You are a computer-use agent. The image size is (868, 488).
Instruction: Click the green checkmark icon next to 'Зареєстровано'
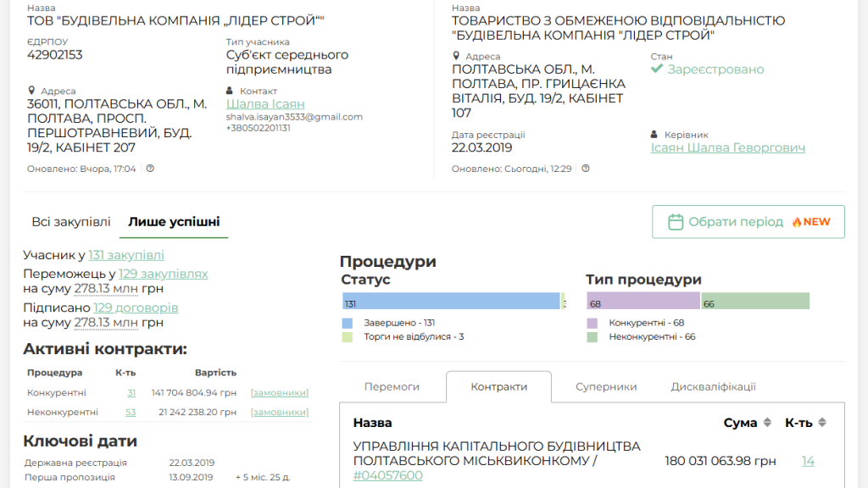(x=657, y=69)
